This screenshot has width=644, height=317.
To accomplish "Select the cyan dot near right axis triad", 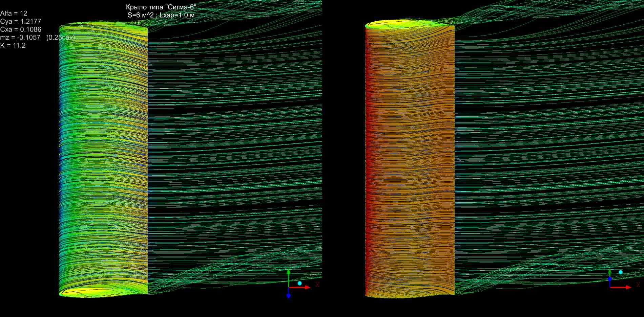I will 621,272.
